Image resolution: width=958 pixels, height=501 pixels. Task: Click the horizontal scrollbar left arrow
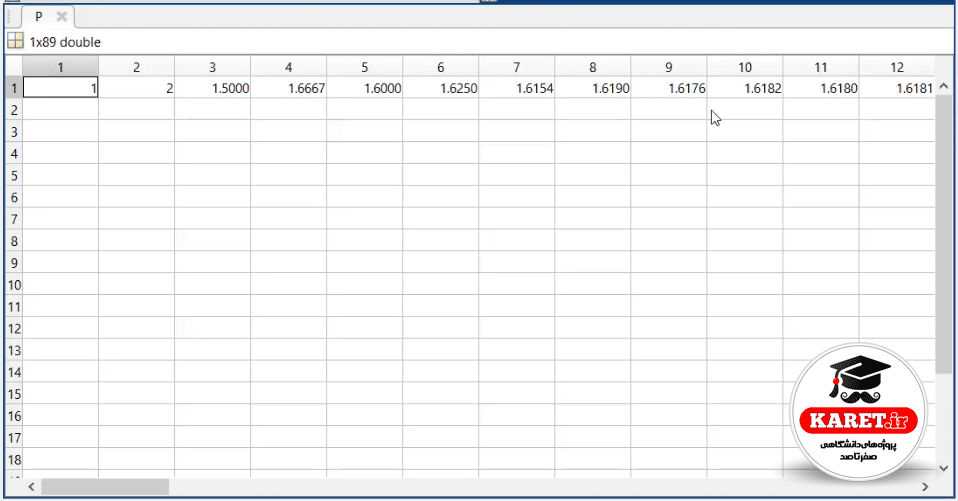(x=32, y=487)
